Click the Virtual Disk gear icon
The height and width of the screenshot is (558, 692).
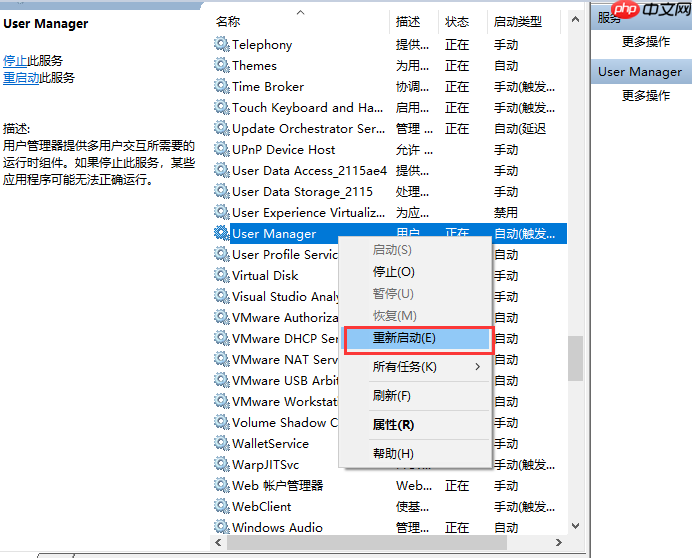click(x=221, y=275)
